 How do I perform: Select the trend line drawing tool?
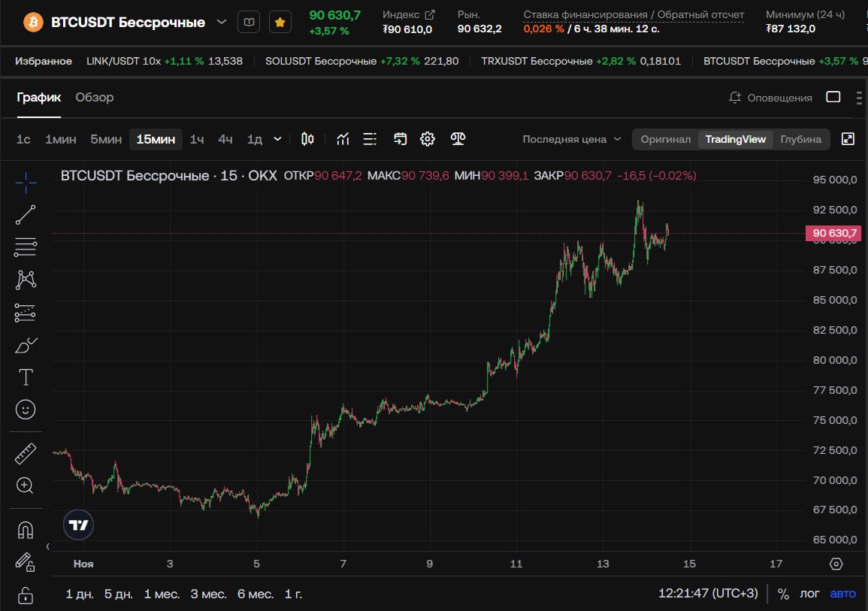[x=26, y=215]
